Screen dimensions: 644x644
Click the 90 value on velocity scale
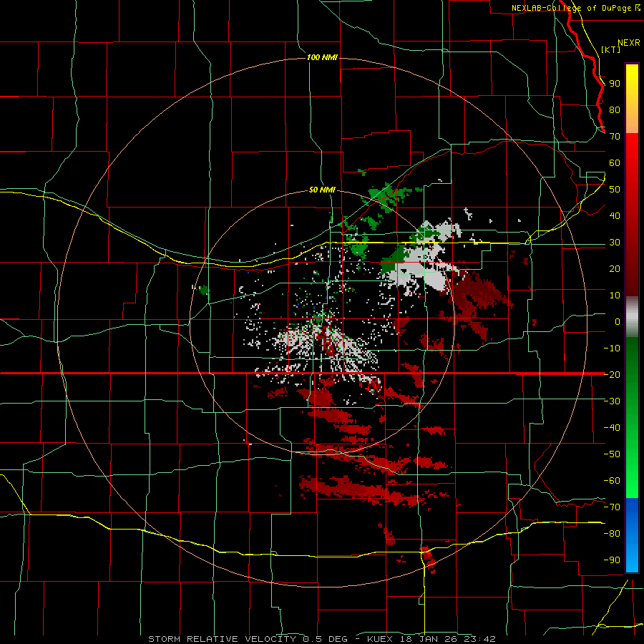[x=615, y=84]
